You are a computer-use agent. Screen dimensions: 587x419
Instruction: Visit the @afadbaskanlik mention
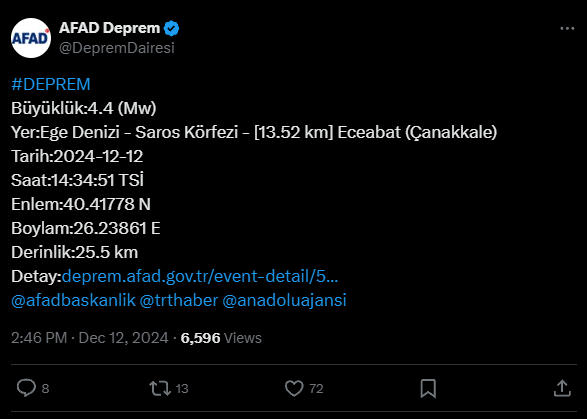tap(73, 300)
